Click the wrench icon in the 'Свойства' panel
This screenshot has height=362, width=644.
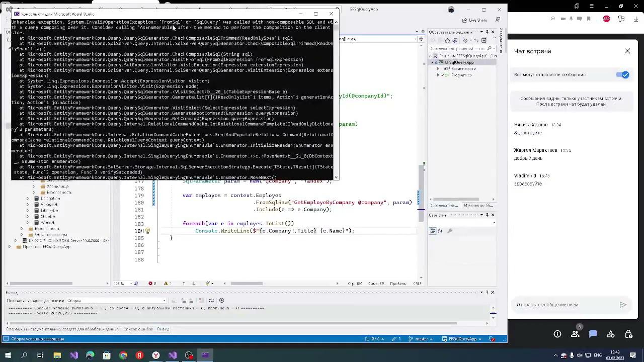(x=450, y=231)
